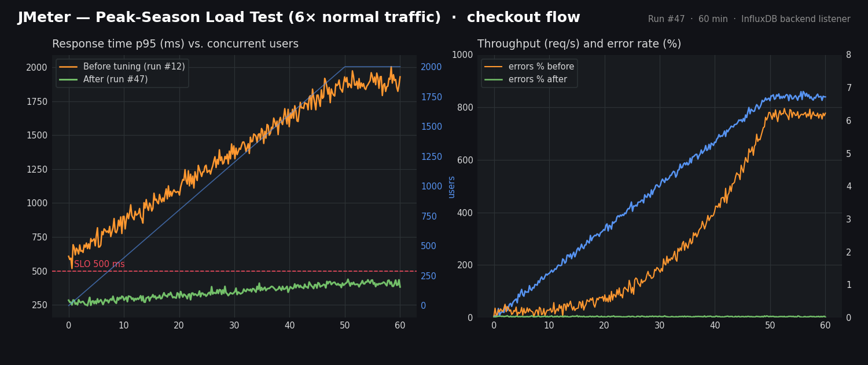Click the green swatch beside 'errors % after'

tap(494, 79)
